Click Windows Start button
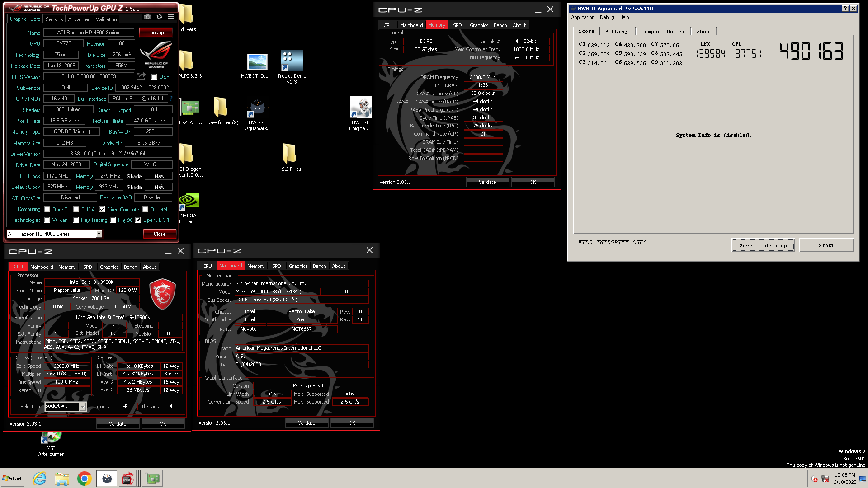 (x=12, y=479)
